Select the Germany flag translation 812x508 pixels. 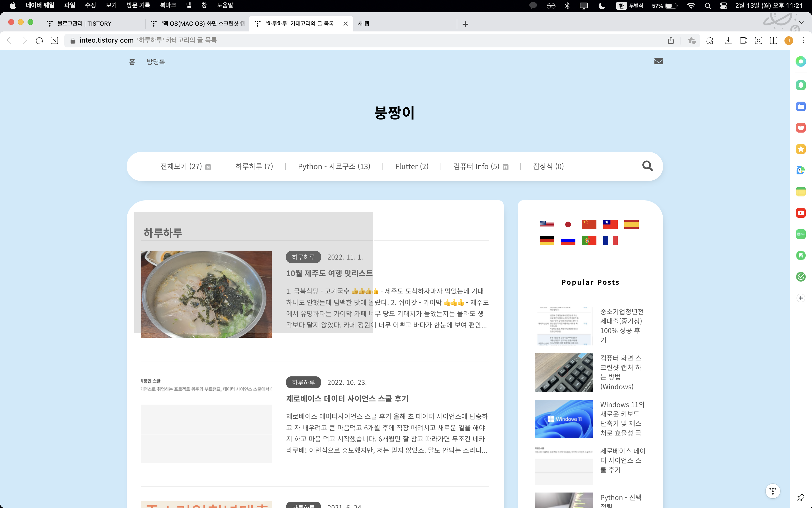(x=547, y=240)
